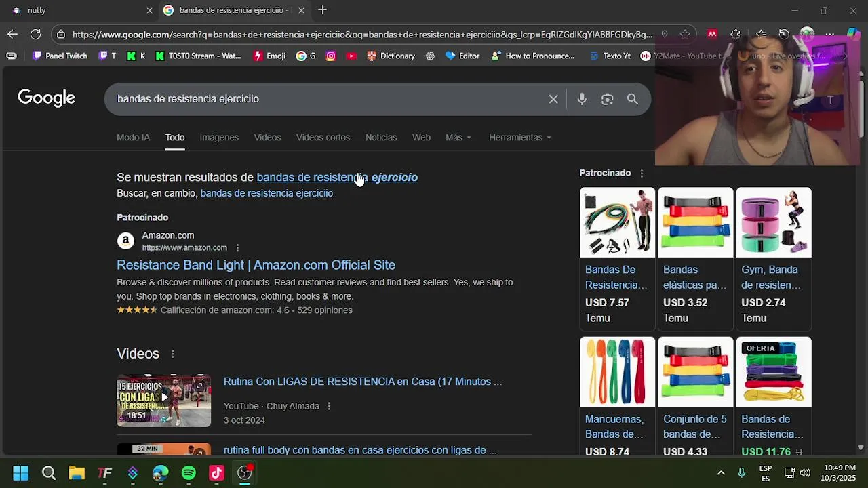Open Texto Yt bookmark
Screen dimensions: 868x488
tap(610, 56)
